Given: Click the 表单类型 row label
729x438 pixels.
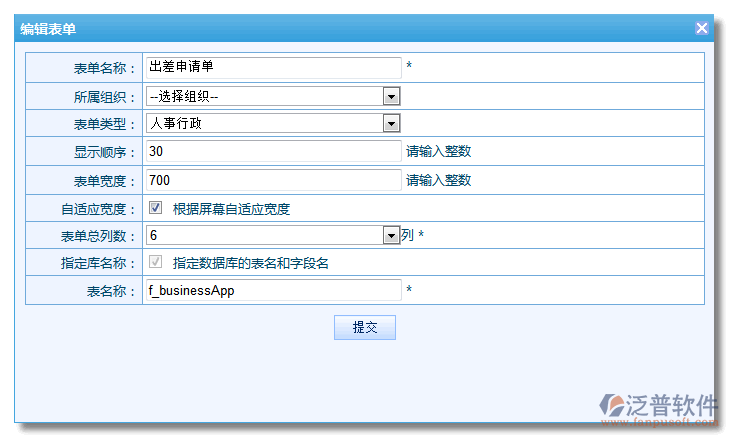Looking at the screenshot, I should pyautogui.click(x=104, y=124).
